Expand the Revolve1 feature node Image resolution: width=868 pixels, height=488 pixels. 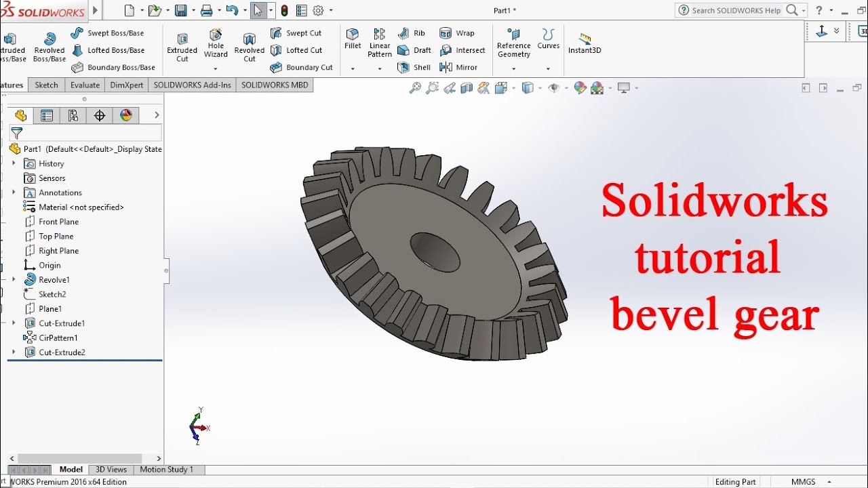(14, 279)
